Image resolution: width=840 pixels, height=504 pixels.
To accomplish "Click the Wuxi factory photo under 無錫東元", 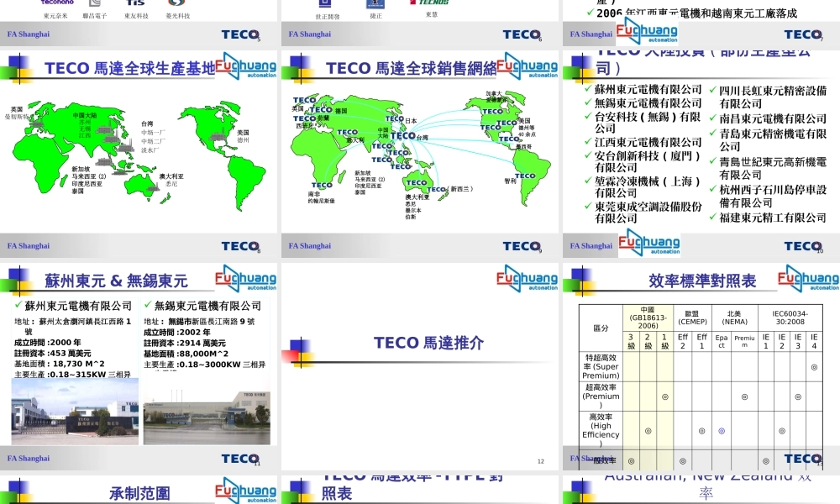I will (207, 417).
